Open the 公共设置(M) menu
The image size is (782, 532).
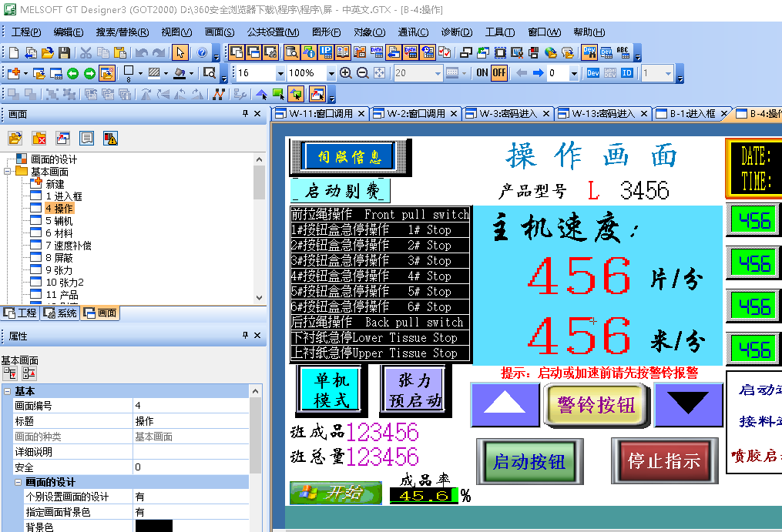coord(273,32)
